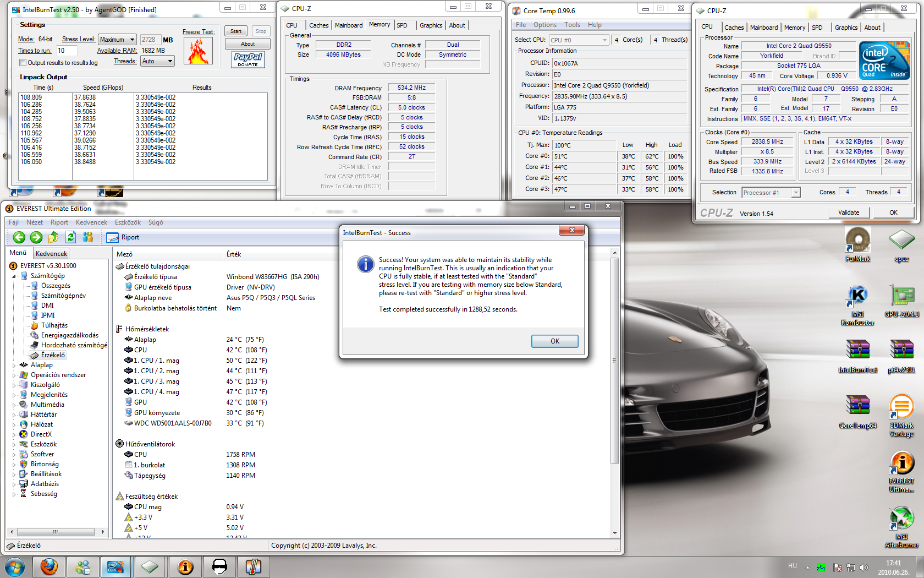Click the PayPal Donate icon in IntelBurnTest
Screen dimensions: 924x578
coord(248,59)
